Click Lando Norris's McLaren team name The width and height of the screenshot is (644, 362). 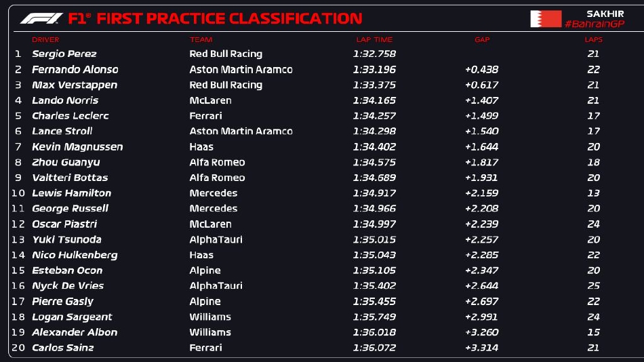pos(210,100)
